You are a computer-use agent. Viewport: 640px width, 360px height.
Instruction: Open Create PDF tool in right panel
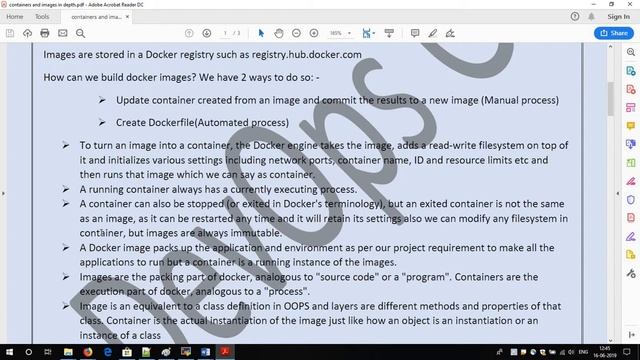[631, 89]
